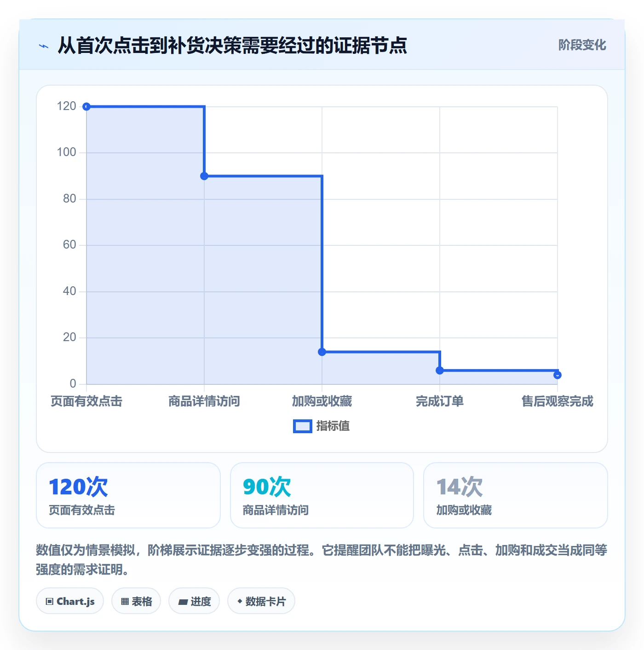Click the Chart.js tag
Viewport: 644px width, 650px height.
70,601
